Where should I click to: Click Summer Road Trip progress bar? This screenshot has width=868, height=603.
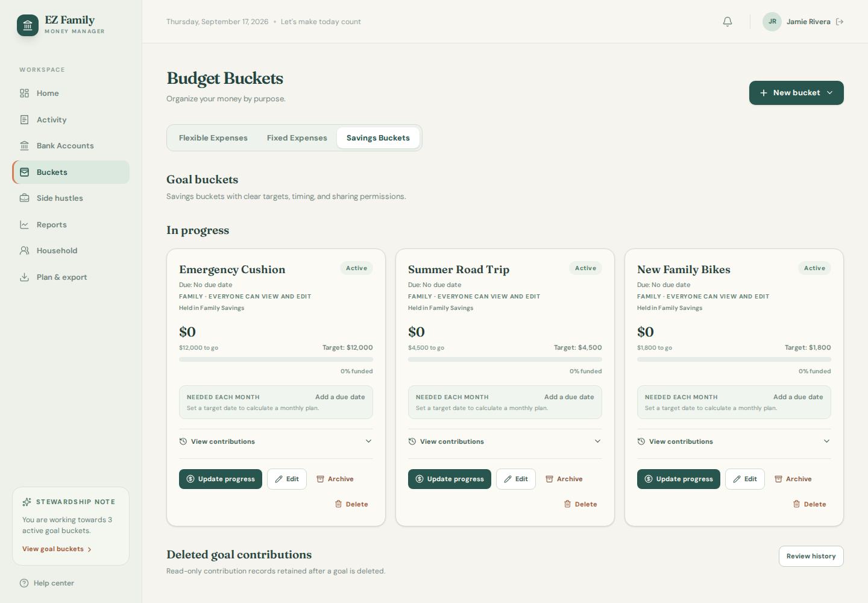pyautogui.click(x=505, y=359)
